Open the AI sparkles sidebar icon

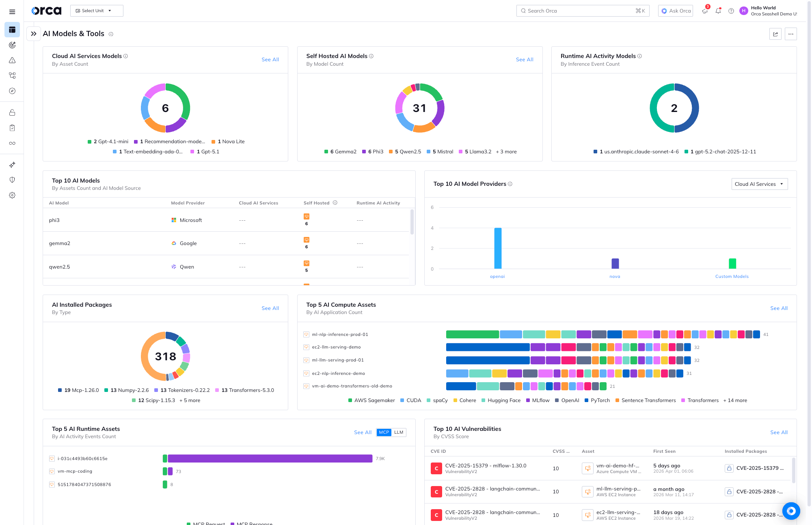[x=12, y=165]
